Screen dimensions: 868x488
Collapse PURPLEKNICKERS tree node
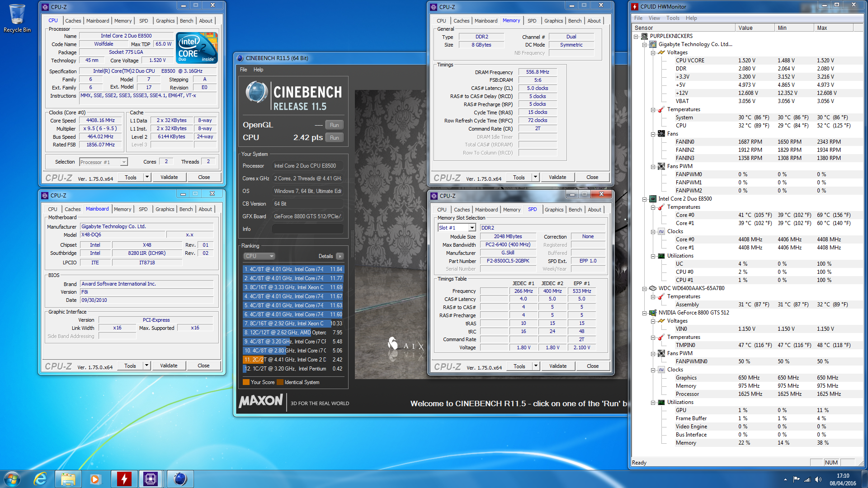(636, 36)
